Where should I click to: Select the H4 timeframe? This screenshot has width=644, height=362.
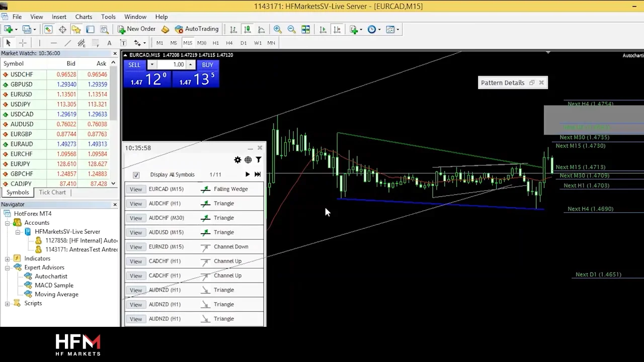(229, 43)
